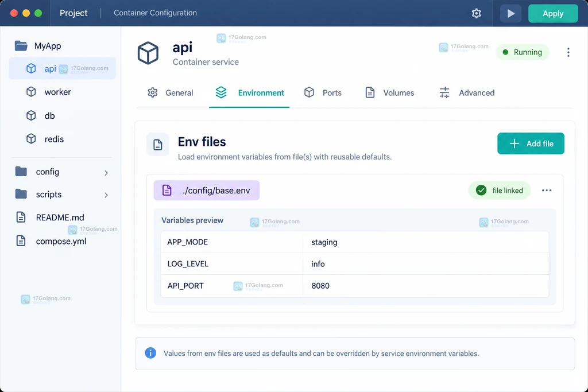Screen dimensions: 588x392
Task: Select the api service cube icon
Action: (31, 68)
